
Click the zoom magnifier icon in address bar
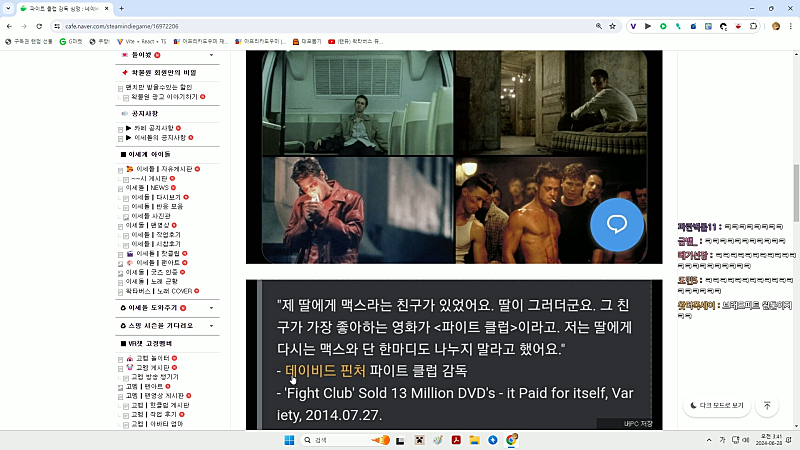(x=598, y=26)
